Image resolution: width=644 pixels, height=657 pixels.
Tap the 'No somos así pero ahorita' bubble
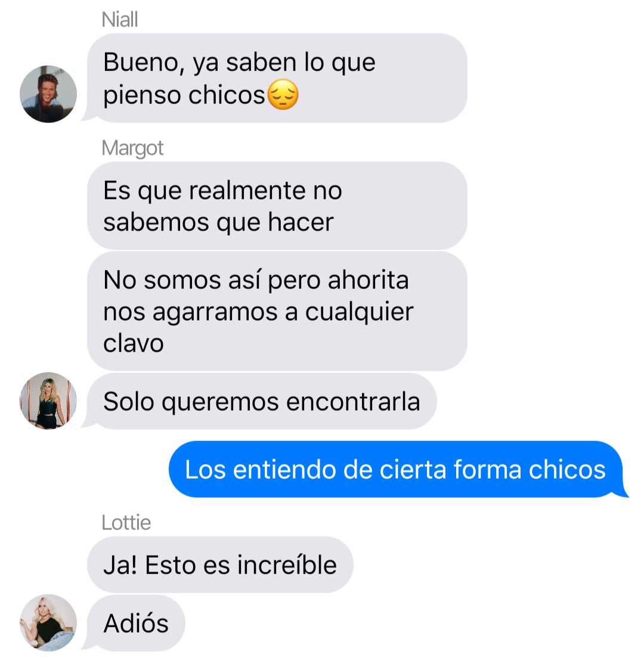click(277, 311)
